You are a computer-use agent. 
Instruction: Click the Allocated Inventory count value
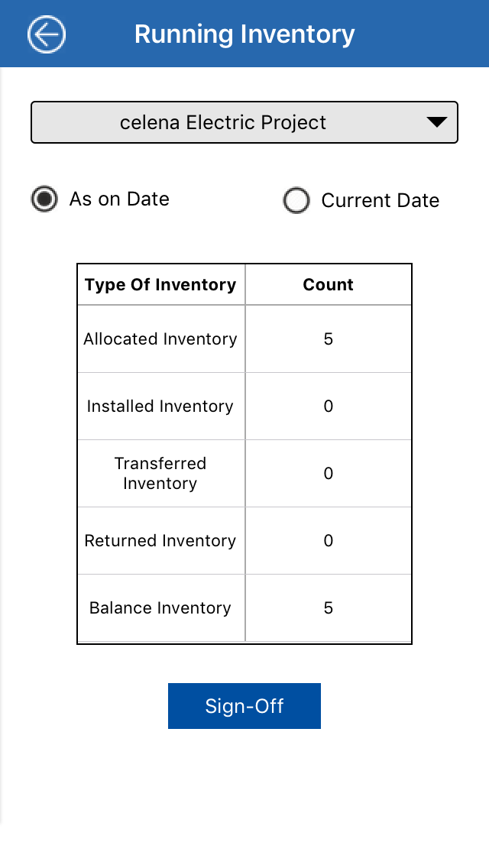(329, 339)
